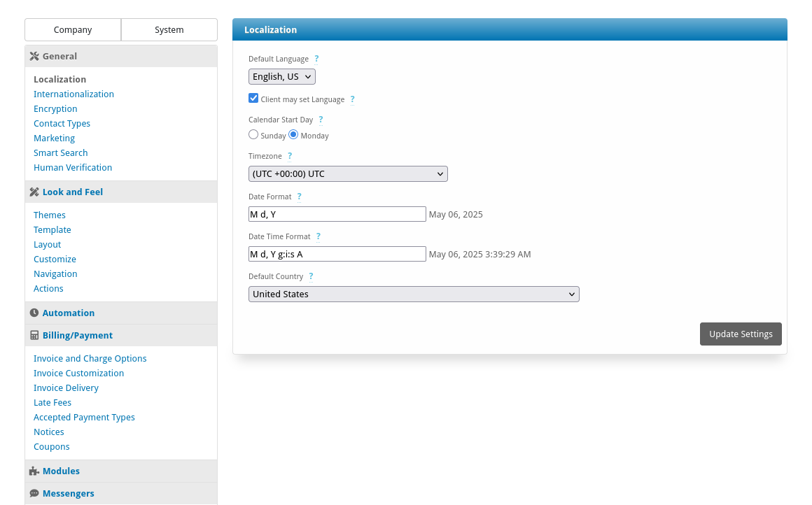Image resolution: width=812 pixels, height=505 pixels.
Task: Open Invoice and Charge Options
Action: pyautogui.click(x=90, y=359)
